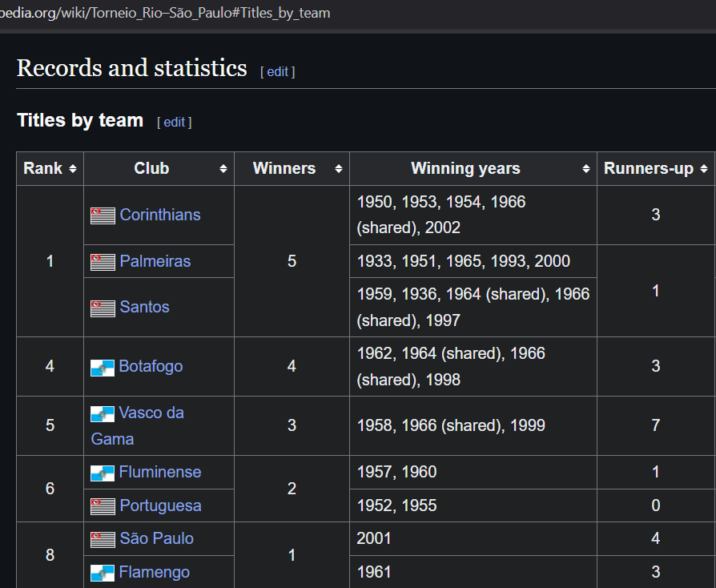Click Flamengo's runners-up value 3
Viewport: 716px width, 588px height.
point(656,572)
